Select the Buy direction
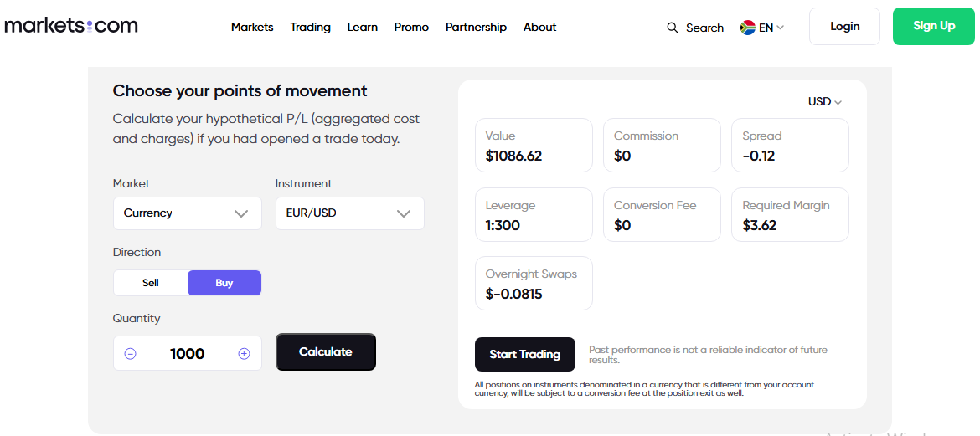Viewport: 980px width, 436px height. click(x=224, y=283)
